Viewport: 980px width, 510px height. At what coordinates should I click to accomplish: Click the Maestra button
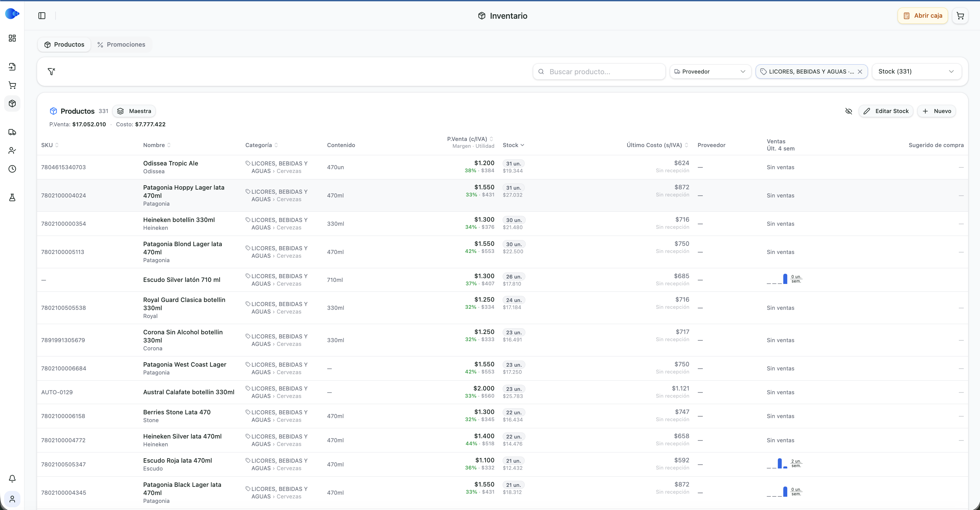(x=134, y=111)
